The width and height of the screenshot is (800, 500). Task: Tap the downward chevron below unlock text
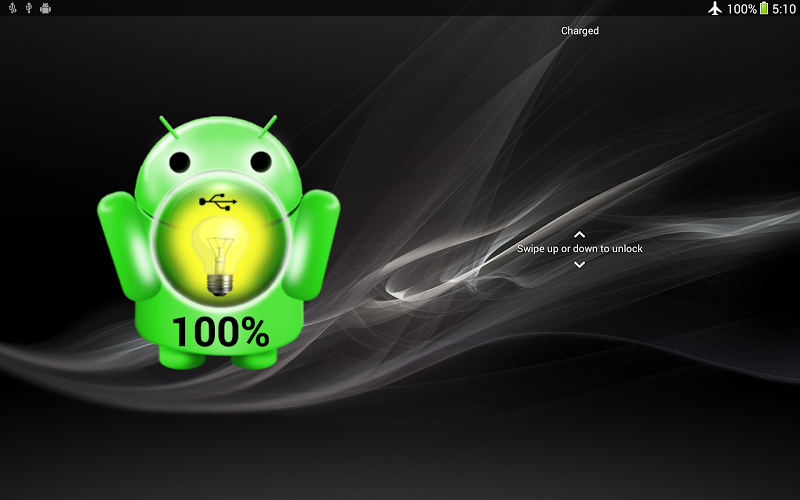click(x=579, y=264)
